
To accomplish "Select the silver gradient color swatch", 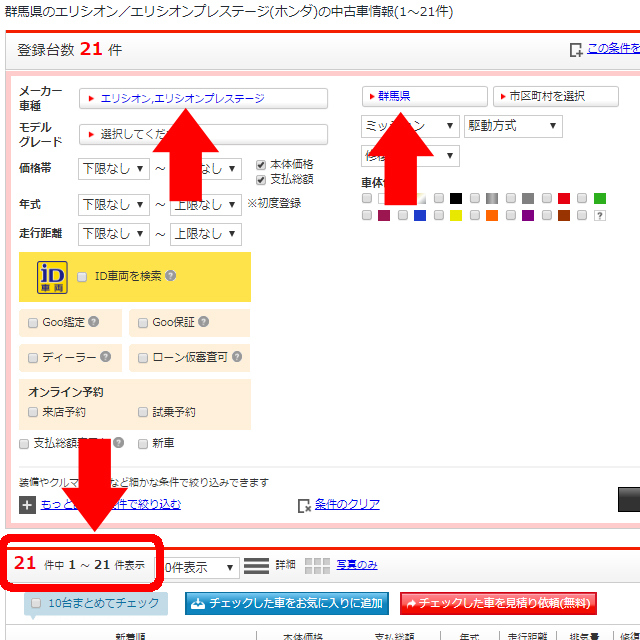I will click(x=492, y=199).
